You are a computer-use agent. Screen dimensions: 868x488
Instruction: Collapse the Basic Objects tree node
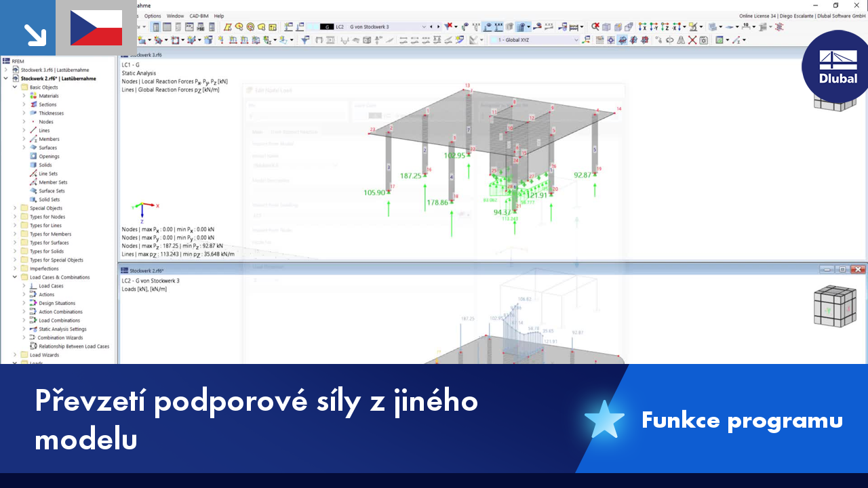click(15, 87)
